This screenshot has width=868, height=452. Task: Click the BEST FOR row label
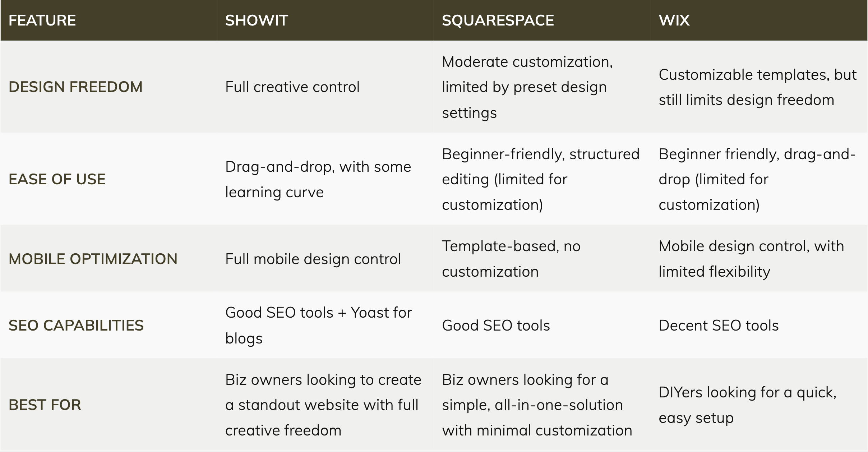[x=45, y=405]
